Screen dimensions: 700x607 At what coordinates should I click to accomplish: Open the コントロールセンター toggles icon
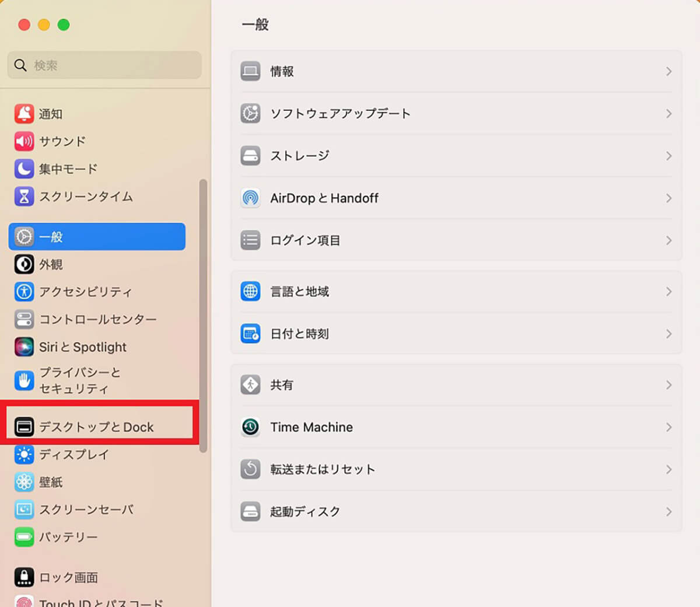[x=24, y=320]
